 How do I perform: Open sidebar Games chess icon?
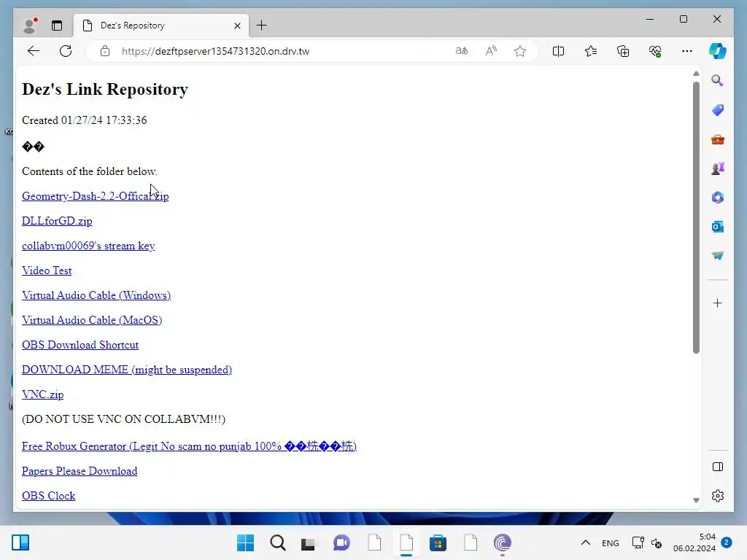[x=718, y=168]
